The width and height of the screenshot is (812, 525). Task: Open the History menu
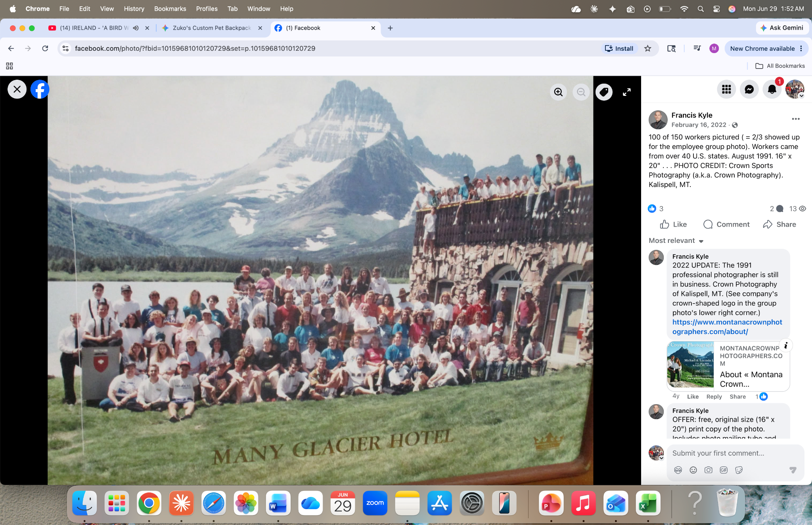click(x=134, y=9)
